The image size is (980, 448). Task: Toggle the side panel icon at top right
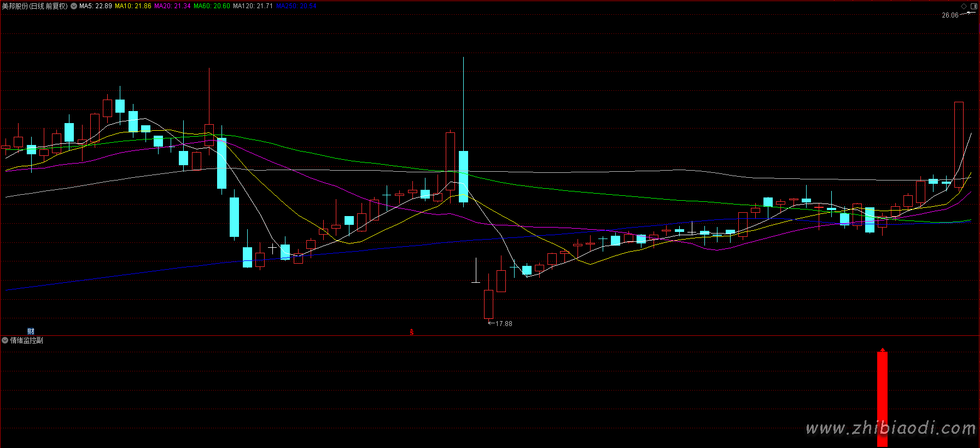tap(973, 6)
